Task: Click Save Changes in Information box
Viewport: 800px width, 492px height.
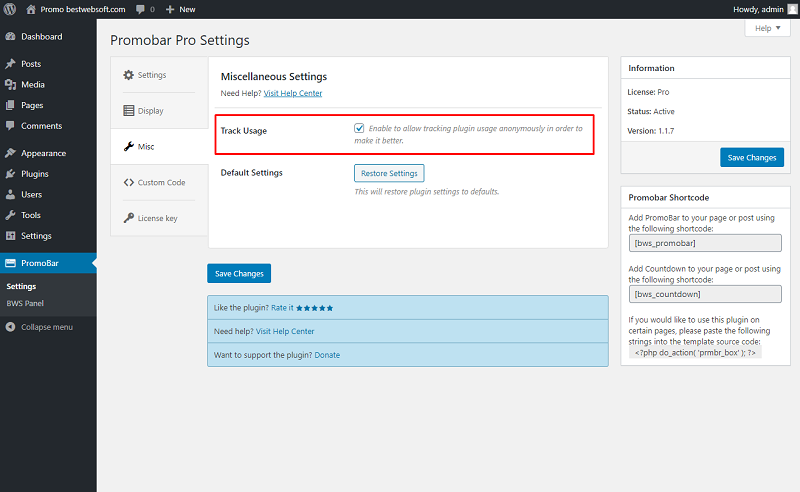Action: click(752, 158)
